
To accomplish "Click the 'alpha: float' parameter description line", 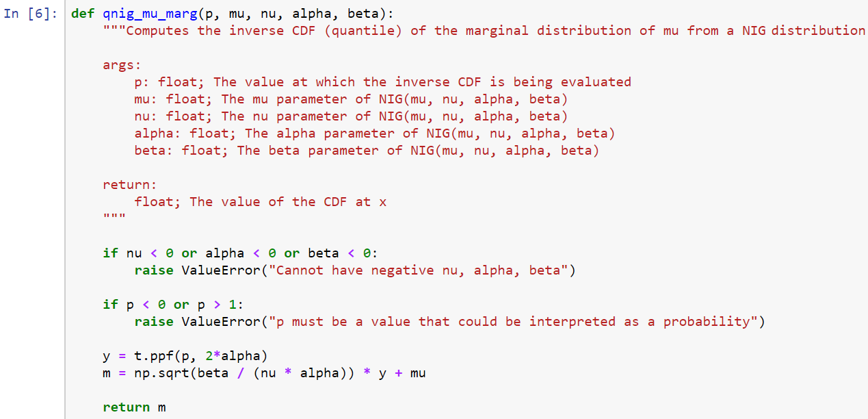I will (375, 134).
